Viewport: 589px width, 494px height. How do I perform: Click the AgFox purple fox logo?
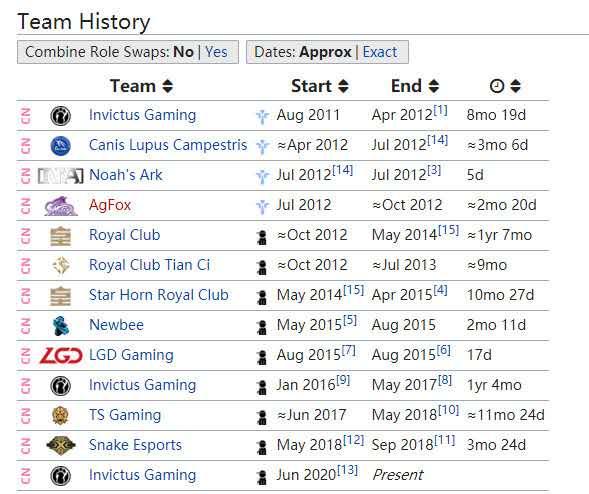[60, 205]
